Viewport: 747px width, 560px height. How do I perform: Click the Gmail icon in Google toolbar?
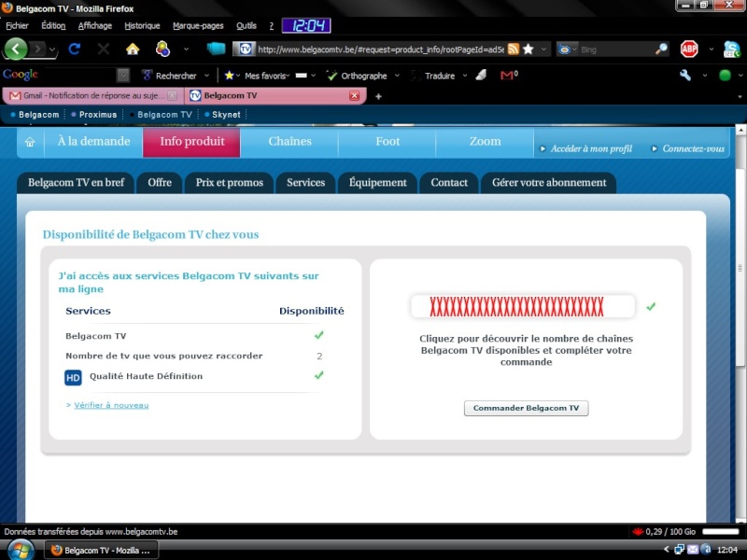506,76
